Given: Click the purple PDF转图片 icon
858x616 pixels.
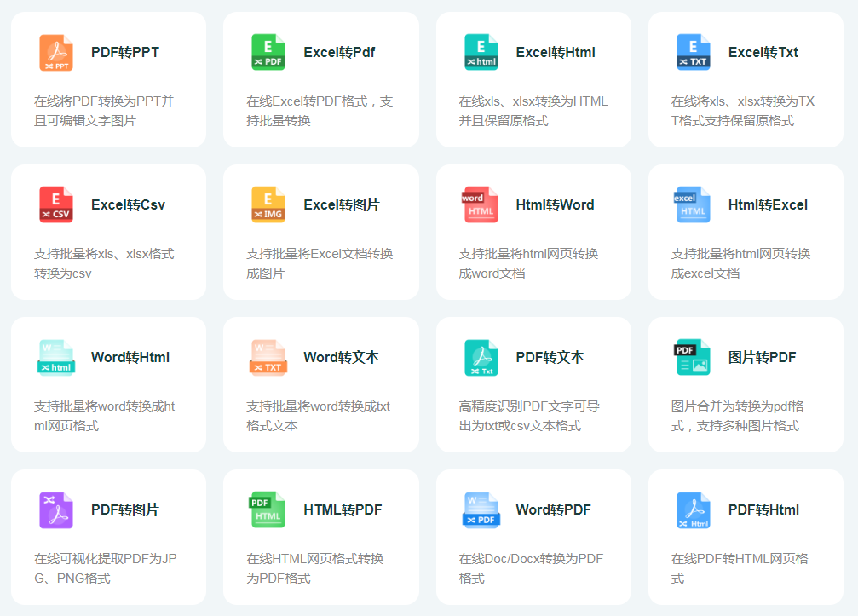Looking at the screenshot, I should [56, 509].
